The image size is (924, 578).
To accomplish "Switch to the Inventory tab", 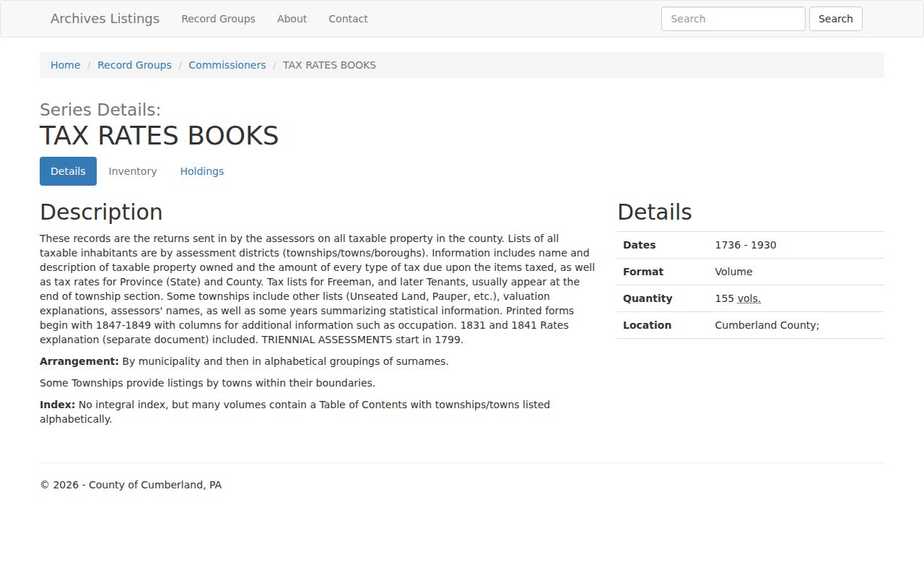I will pos(133,171).
